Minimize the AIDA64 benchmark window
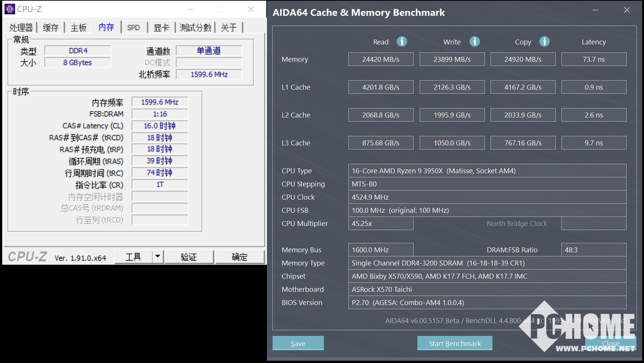Viewport: 644px width, 363px height. pyautogui.click(x=595, y=10)
